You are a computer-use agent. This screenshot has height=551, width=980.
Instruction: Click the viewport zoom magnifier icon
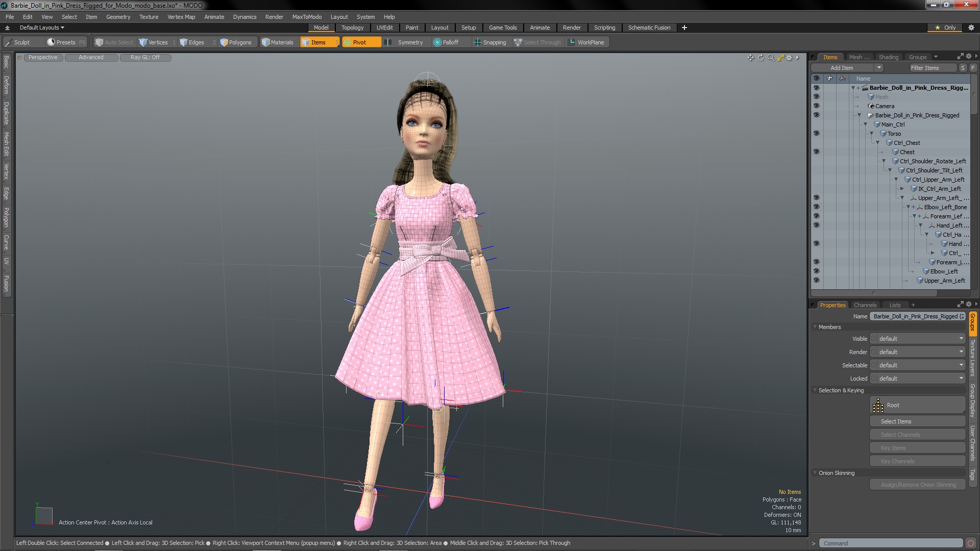point(771,58)
